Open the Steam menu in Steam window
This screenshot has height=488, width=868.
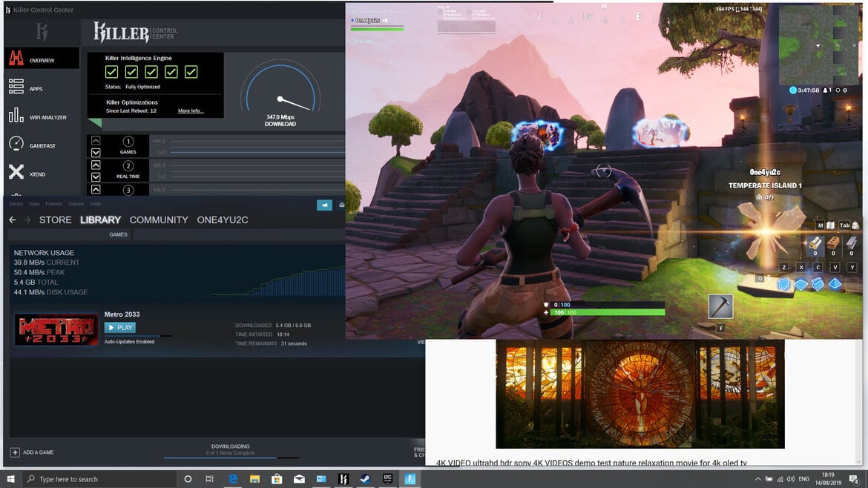tap(16, 204)
